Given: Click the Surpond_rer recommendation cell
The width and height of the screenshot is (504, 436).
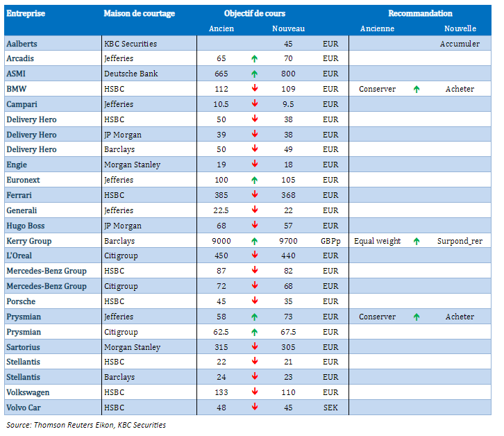Looking at the screenshot, I should coord(460,241).
